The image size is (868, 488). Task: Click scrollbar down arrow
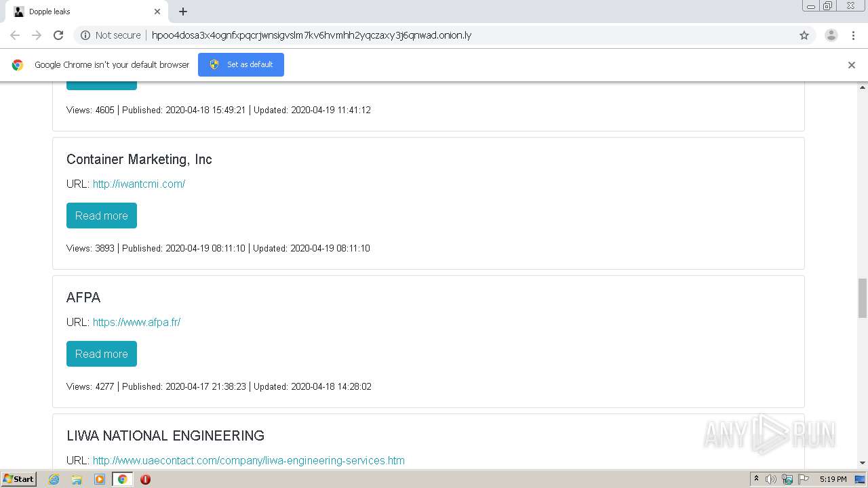pyautogui.click(x=863, y=463)
